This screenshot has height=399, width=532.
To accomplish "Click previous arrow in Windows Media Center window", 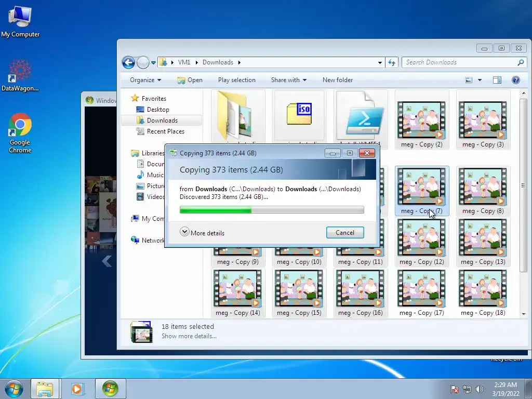I will 107,261.
